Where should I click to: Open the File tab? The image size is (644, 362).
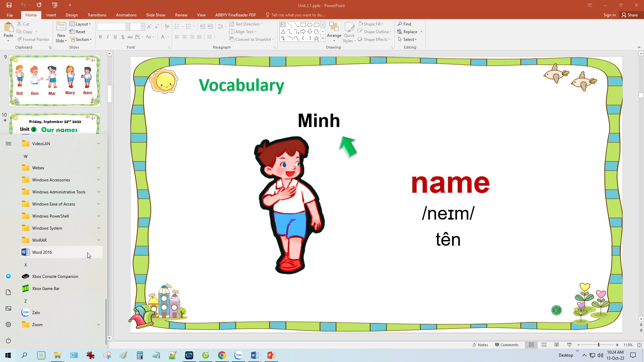[10, 15]
